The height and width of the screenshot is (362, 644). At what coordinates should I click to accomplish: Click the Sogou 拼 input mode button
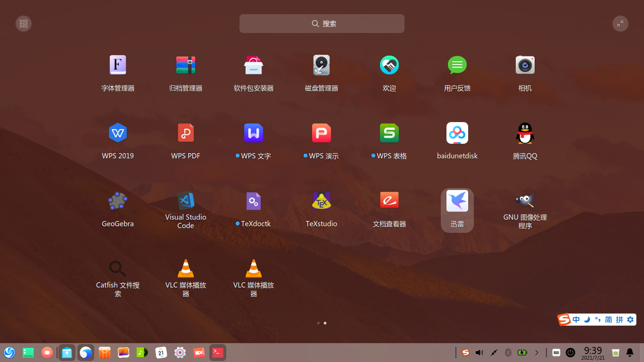click(619, 320)
